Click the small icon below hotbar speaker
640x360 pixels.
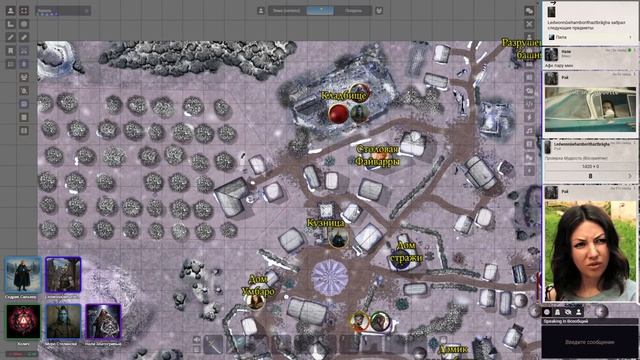pos(197,349)
